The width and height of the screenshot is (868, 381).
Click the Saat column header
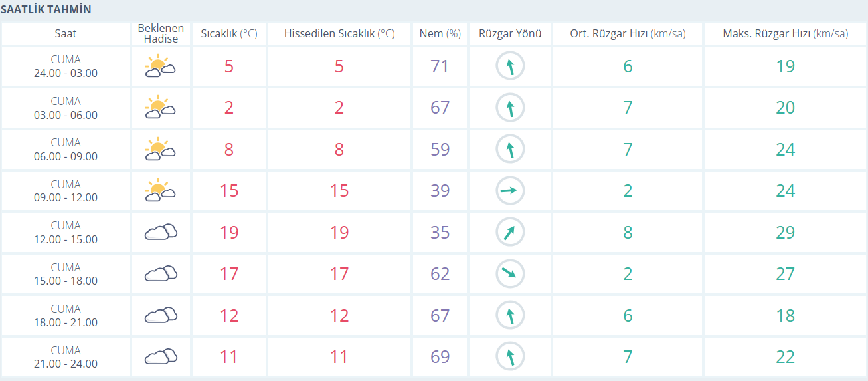(65, 34)
